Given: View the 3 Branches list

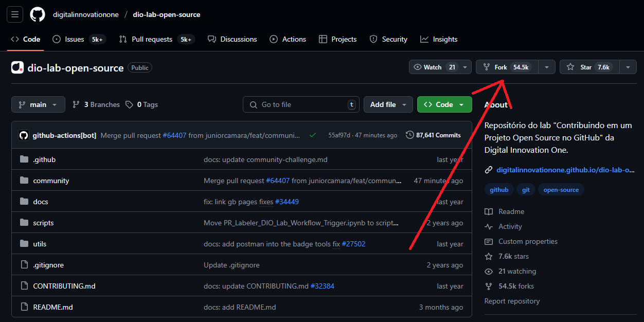Looking at the screenshot, I should (x=96, y=104).
